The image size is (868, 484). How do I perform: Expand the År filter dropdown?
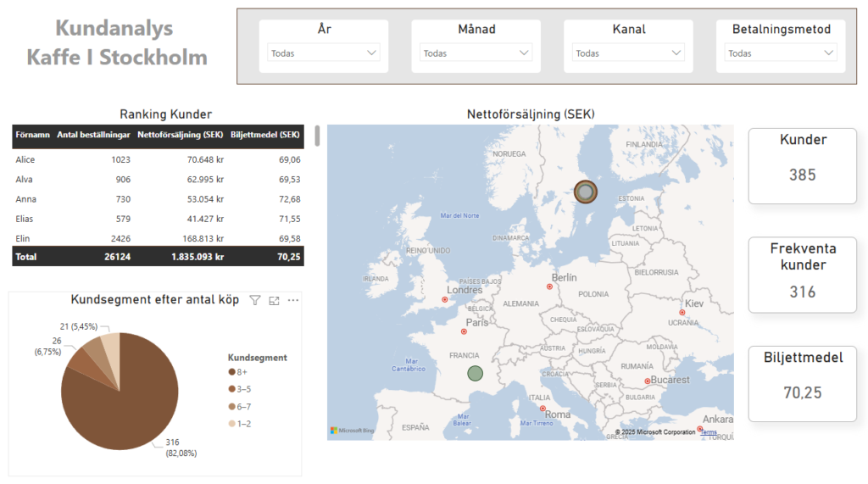pyautogui.click(x=323, y=53)
